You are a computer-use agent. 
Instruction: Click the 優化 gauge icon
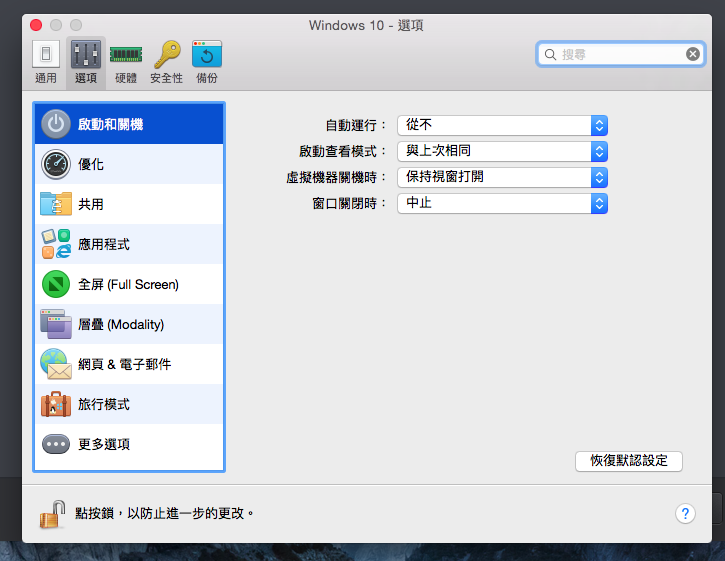(56, 164)
